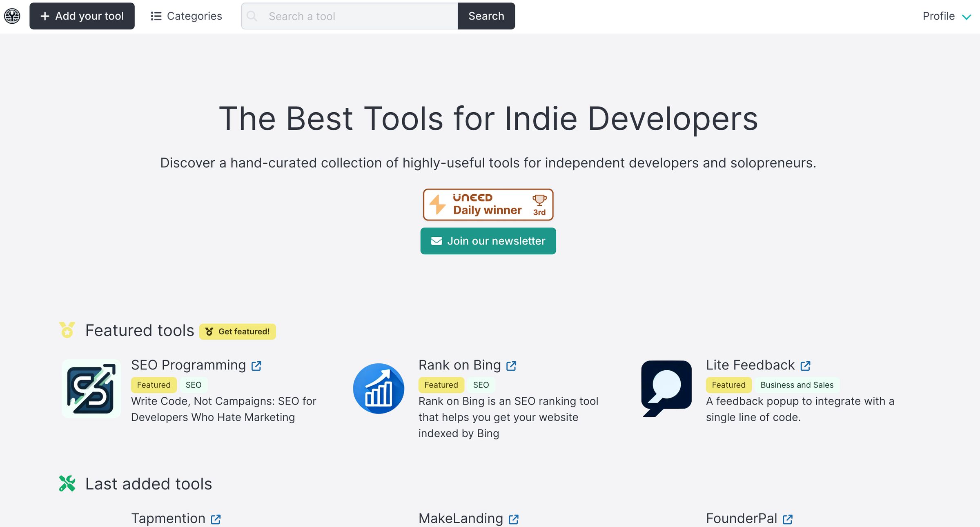Click the external link icon beside Tapmention
Viewport: 980px width, 527px height.
216,519
